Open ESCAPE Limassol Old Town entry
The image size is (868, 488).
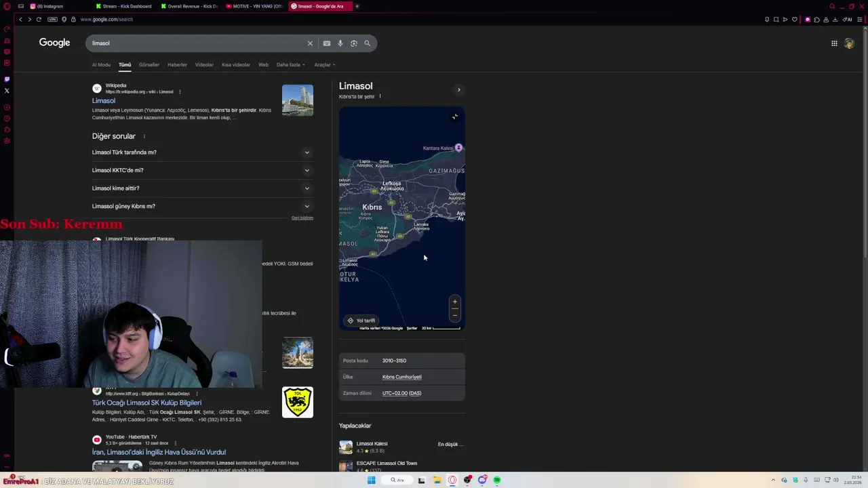coord(401,466)
